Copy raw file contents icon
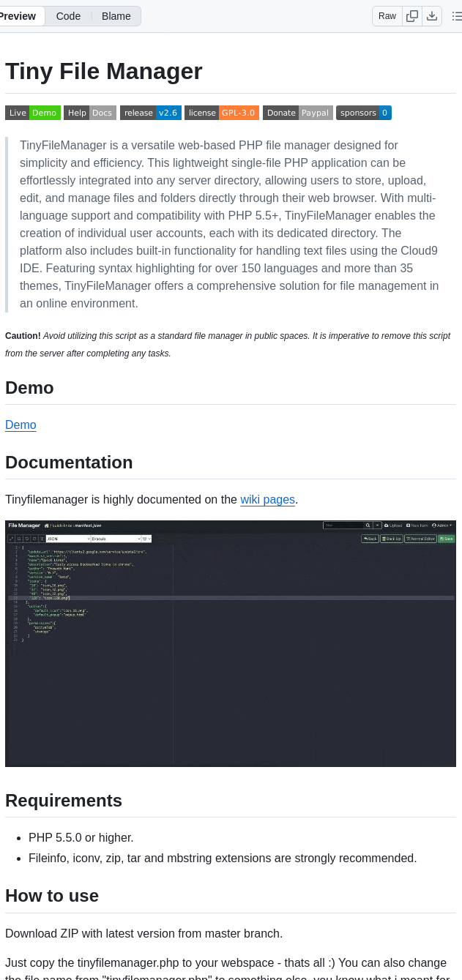Viewport: 462px width, 980px height. pyautogui.click(x=412, y=16)
